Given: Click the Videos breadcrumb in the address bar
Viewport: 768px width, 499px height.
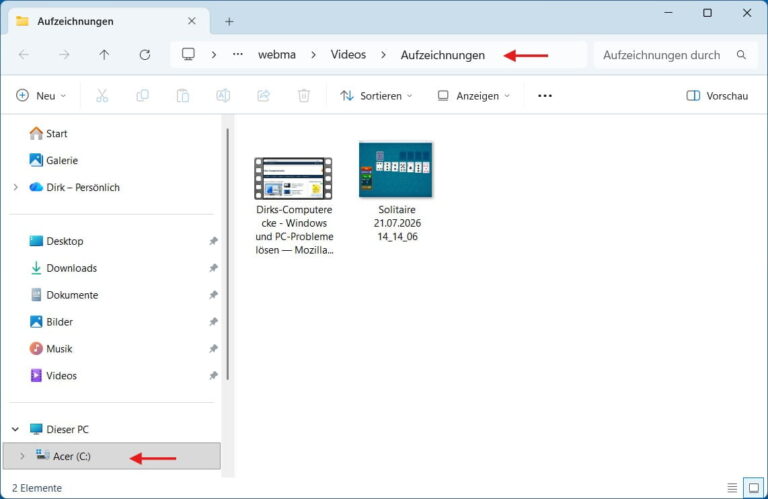Looking at the screenshot, I should tap(348, 55).
